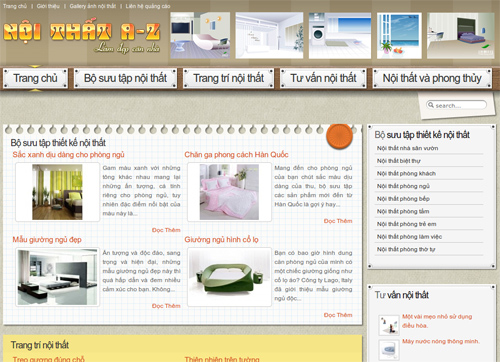Click the green vase-shaped bed thumbnail
The width and height of the screenshot is (500, 362).
pyautogui.click(x=229, y=277)
